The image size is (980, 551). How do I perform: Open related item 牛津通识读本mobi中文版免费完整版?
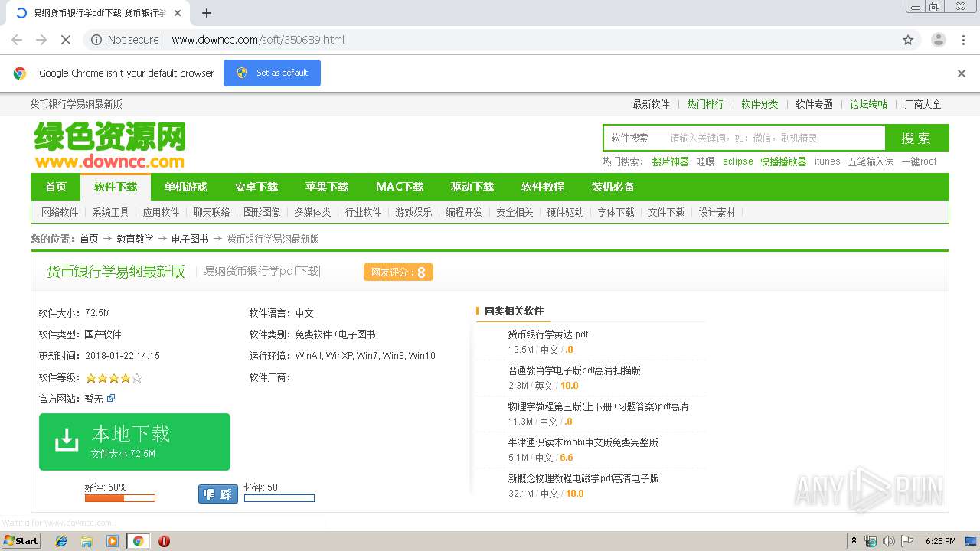[583, 442]
